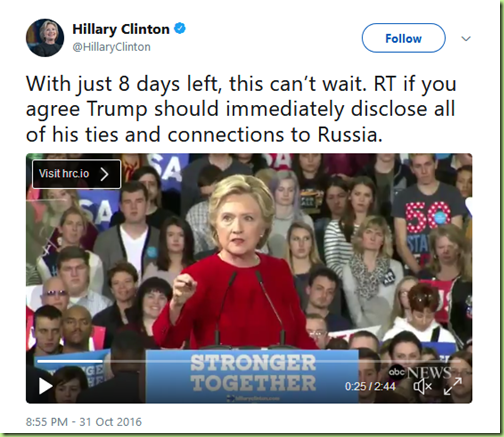
Task: Click the blue verified badge icon
Action: click(x=180, y=29)
